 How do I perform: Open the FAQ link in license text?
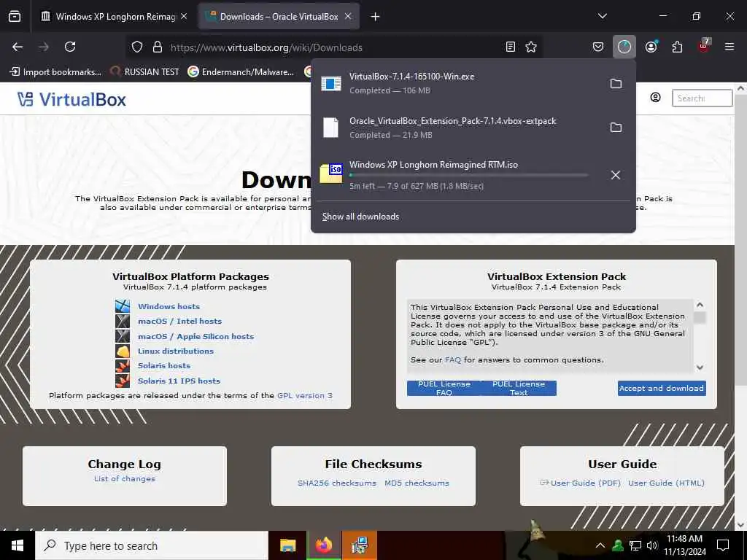(x=452, y=360)
